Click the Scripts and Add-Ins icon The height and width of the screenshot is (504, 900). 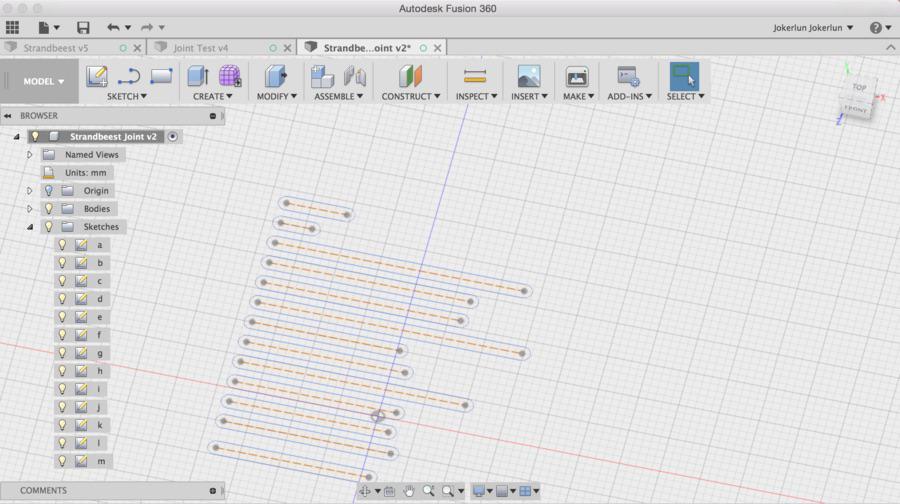click(x=628, y=76)
